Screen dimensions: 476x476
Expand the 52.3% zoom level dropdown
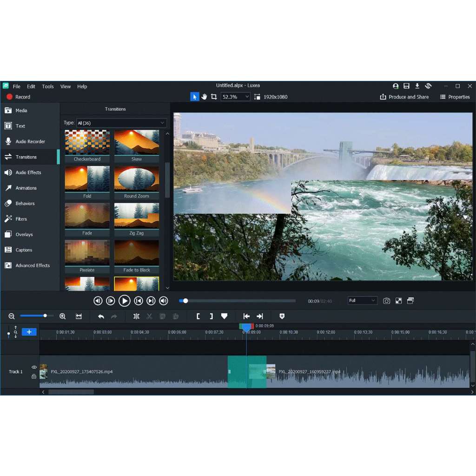pyautogui.click(x=236, y=97)
